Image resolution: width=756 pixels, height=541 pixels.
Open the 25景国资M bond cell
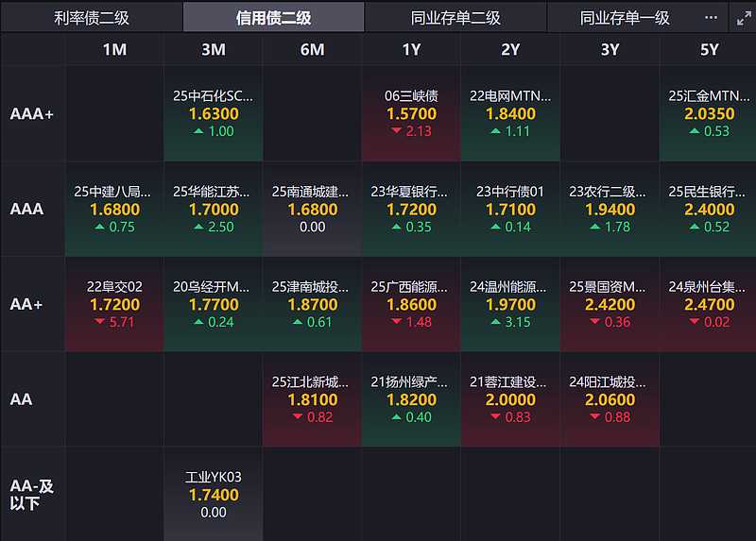[610, 304]
